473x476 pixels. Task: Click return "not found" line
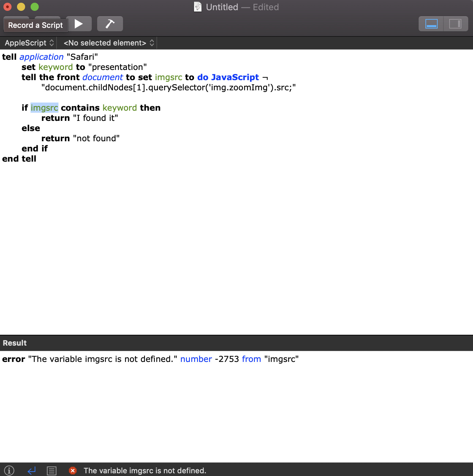pyautogui.click(x=80, y=138)
